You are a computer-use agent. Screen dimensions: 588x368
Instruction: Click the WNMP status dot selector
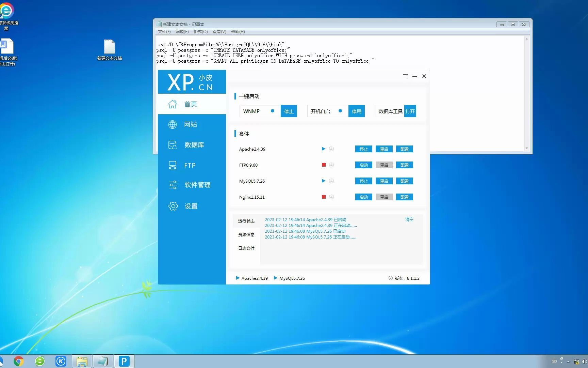pos(273,111)
